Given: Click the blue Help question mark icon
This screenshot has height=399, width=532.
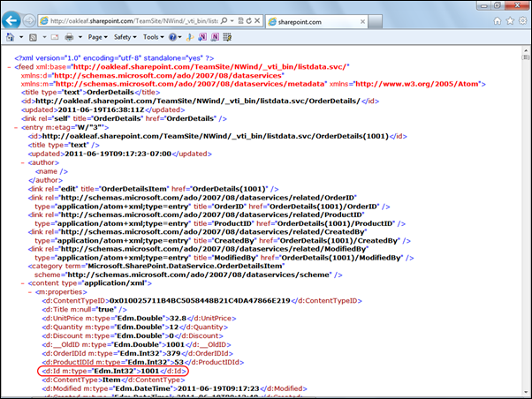Looking at the screenshot, I should (x=172, y=37).
